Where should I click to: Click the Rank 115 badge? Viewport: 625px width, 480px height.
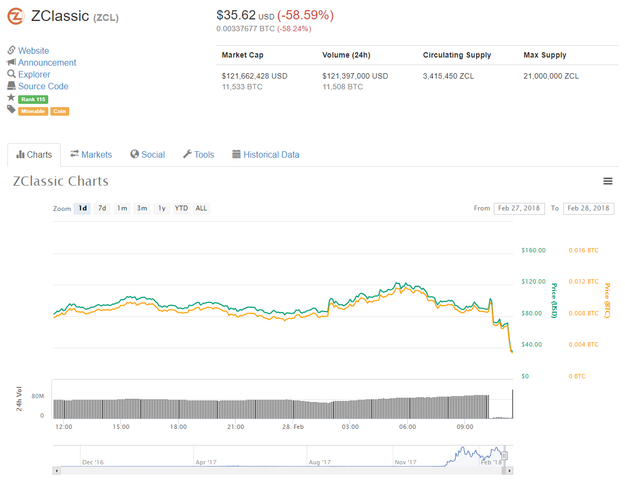click(33, 99)
